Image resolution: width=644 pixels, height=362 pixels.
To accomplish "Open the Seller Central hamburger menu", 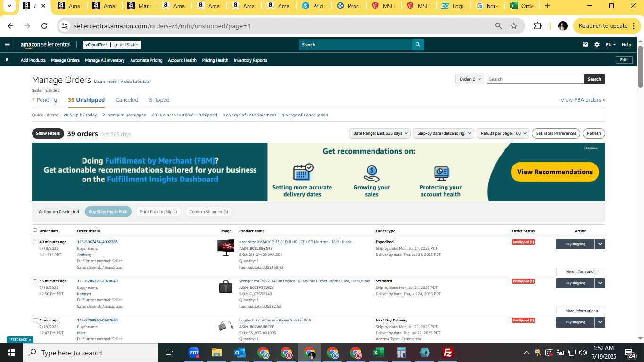I will [7, 45].
